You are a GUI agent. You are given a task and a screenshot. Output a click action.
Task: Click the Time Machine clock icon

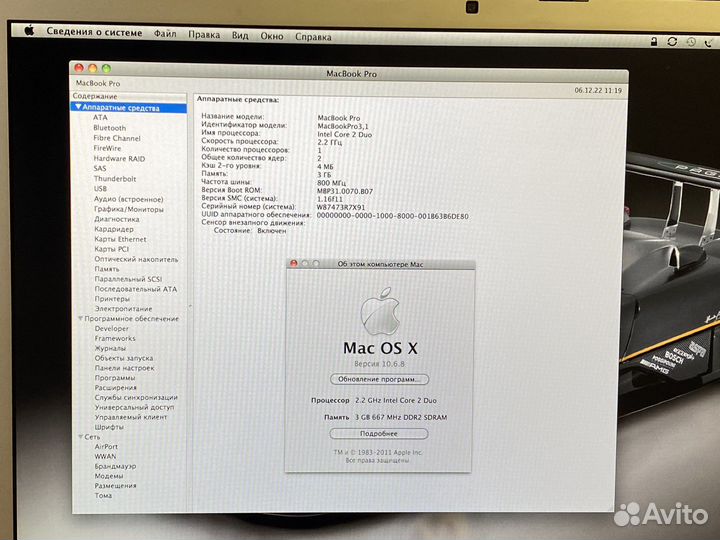tap(691, 42)
